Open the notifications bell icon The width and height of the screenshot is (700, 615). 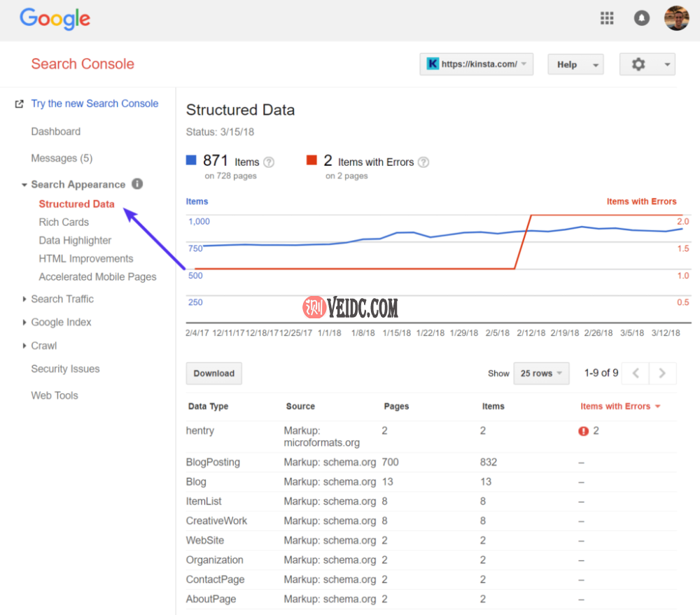641,18
